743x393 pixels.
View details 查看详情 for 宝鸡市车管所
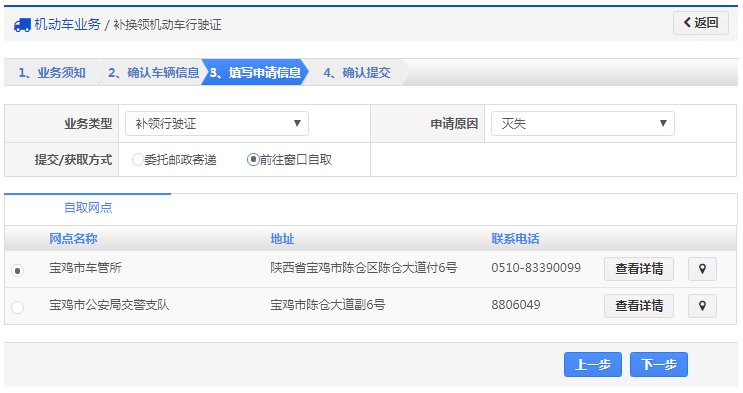tap(639, 269)
